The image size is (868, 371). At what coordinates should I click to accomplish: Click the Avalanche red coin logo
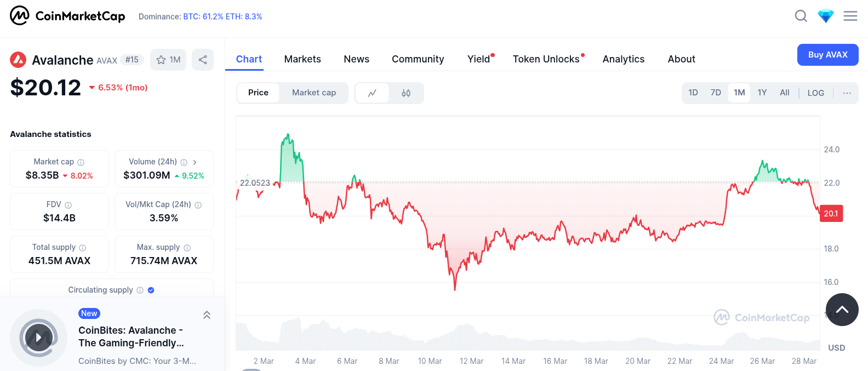coord(18,60)
